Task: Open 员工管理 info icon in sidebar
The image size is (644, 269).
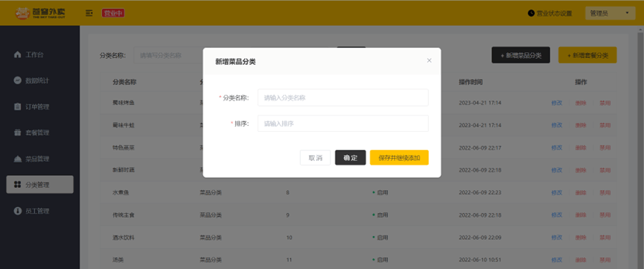Action: tap(17, 211)
